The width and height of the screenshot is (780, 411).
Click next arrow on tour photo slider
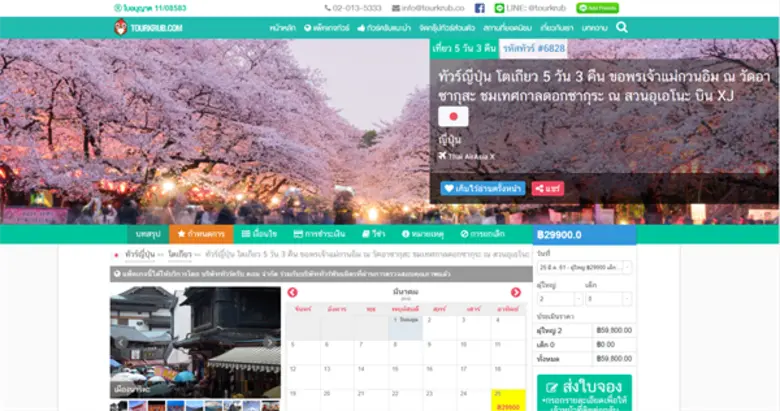pyautogui.click(x=269, y=343)
